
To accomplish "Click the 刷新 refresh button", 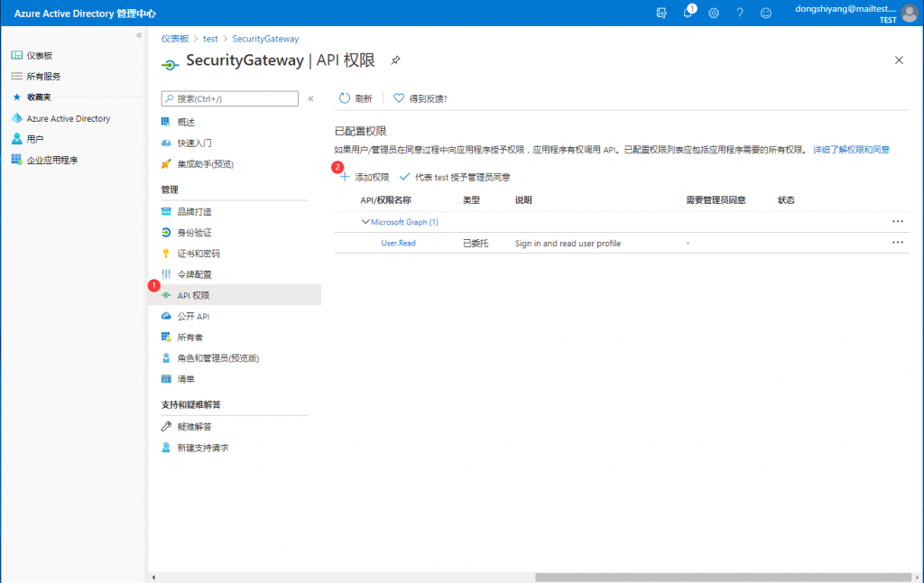I will click(x=356, y=98).
